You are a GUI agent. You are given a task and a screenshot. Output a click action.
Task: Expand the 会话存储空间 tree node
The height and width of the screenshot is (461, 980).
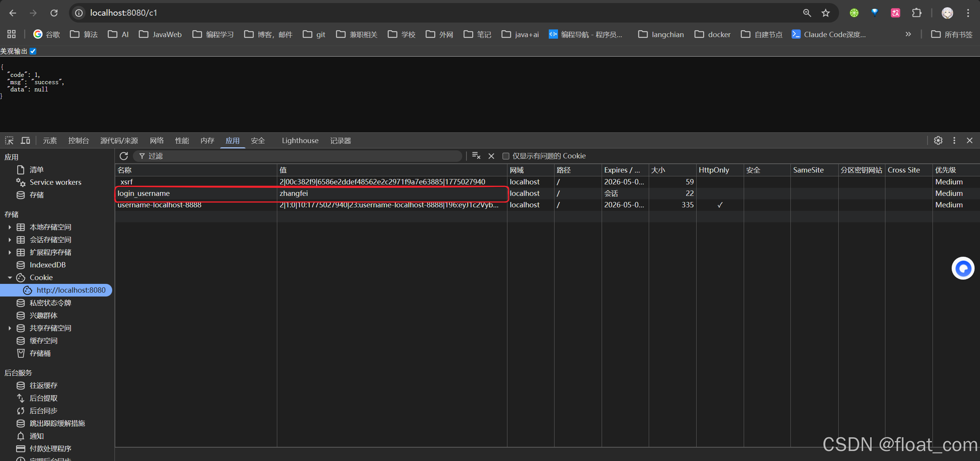pyautogui.click(x=10, y=240)
